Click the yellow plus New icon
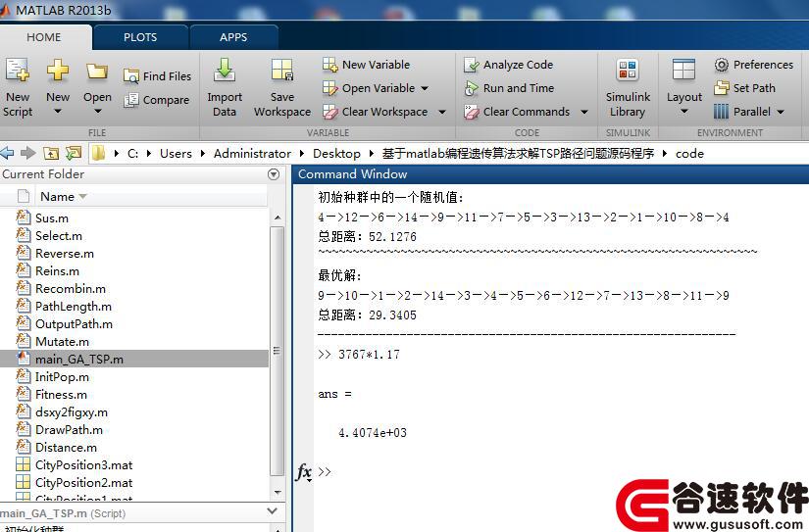This screenshot has width=809, height=532. (x=57, y=71)
